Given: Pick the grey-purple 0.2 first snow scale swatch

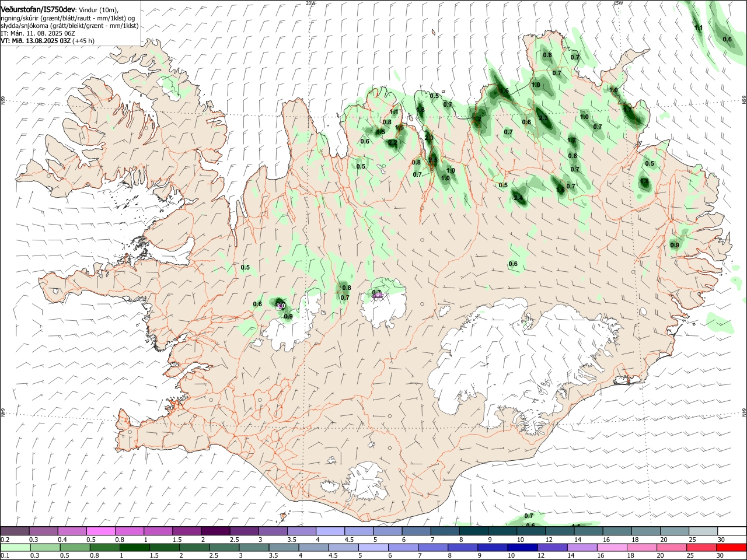Looking at the screenshot, I should (15, 531).
